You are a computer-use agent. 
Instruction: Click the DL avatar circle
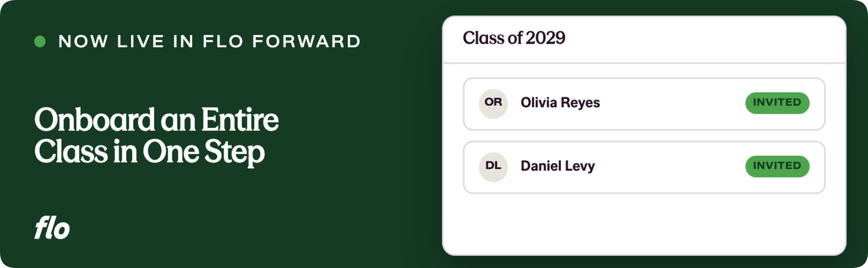click(493, 167)
